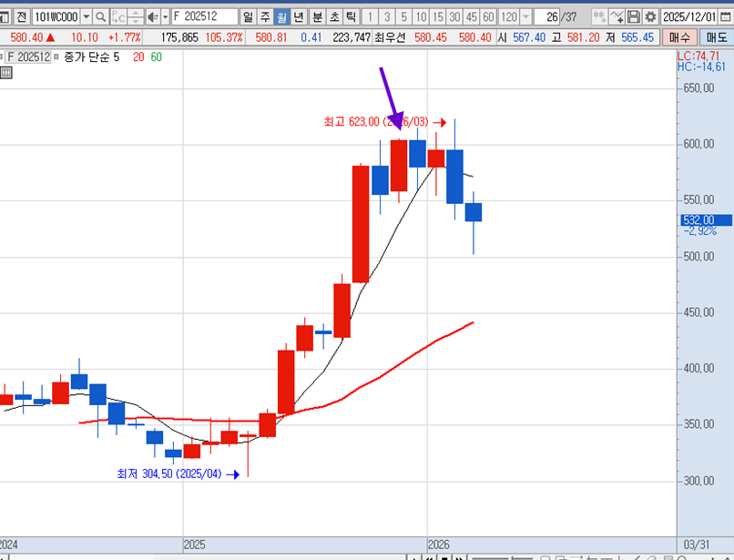This screenshot has height=560, width=734.
Task: Click the small grid icon below chart legend
Action: coord(6,73)
